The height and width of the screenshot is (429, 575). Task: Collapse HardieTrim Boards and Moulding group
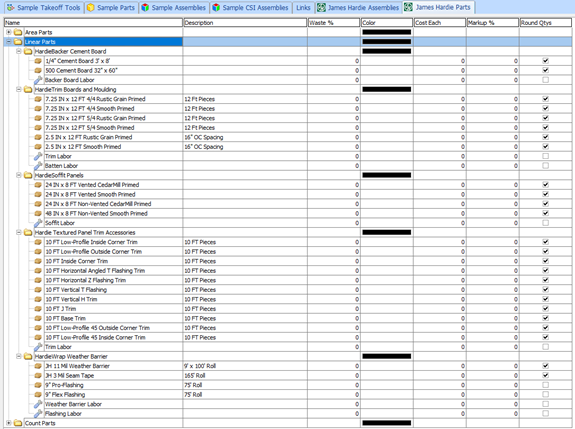point(18,89)
